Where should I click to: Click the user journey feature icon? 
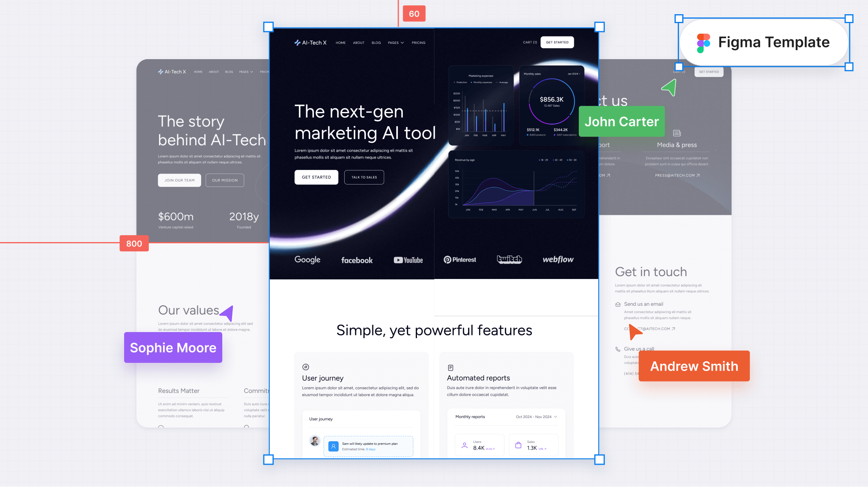306,366
